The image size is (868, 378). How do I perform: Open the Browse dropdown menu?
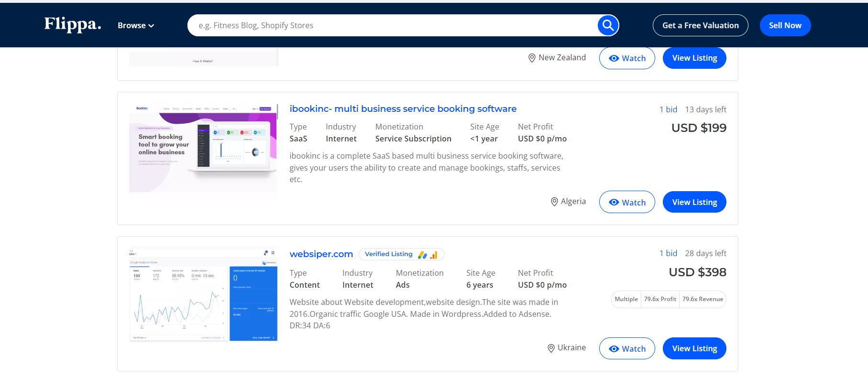(136, 25)
